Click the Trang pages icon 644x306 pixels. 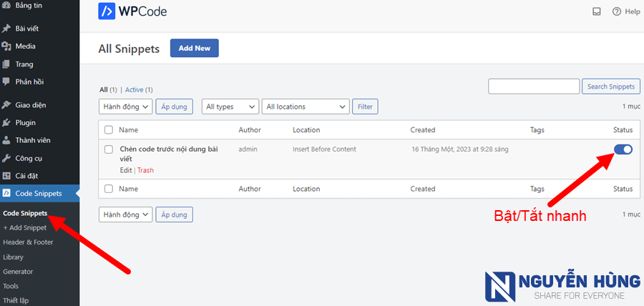click(6, 64)
